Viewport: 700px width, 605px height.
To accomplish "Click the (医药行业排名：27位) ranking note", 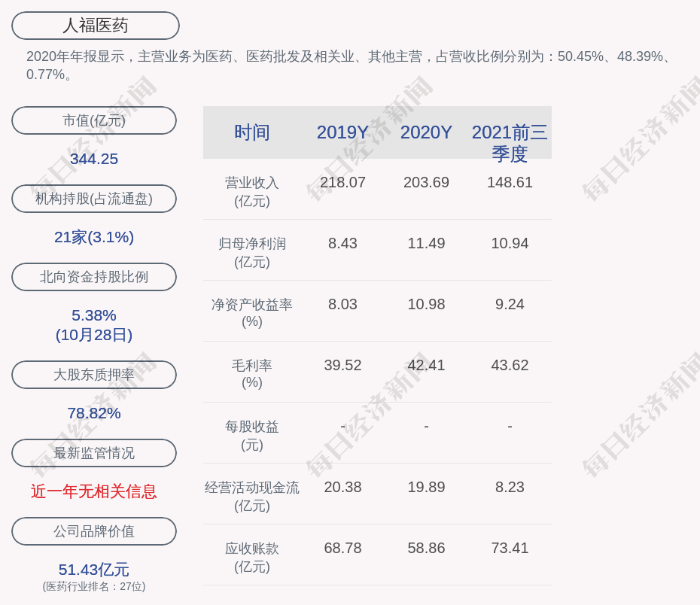I will [94, 586].
